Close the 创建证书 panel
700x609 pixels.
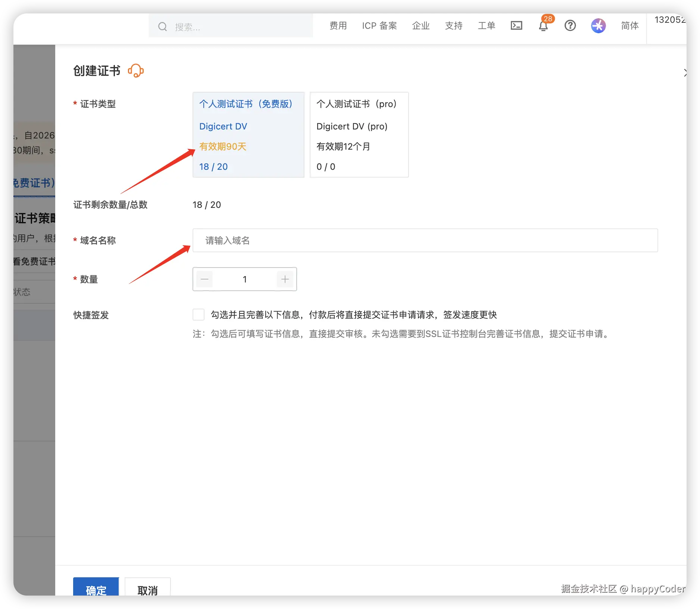coord(684,73)
